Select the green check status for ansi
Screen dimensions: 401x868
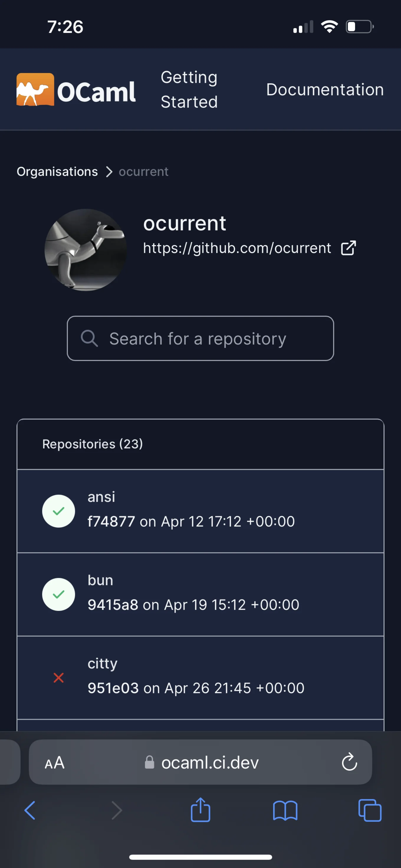(59, 511)
